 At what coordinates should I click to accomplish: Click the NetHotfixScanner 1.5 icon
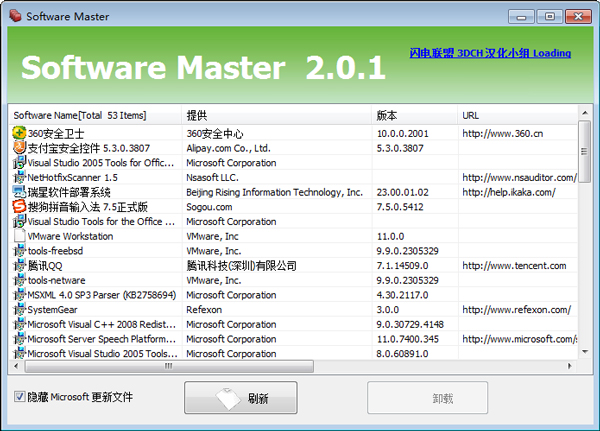coord(19,177)
